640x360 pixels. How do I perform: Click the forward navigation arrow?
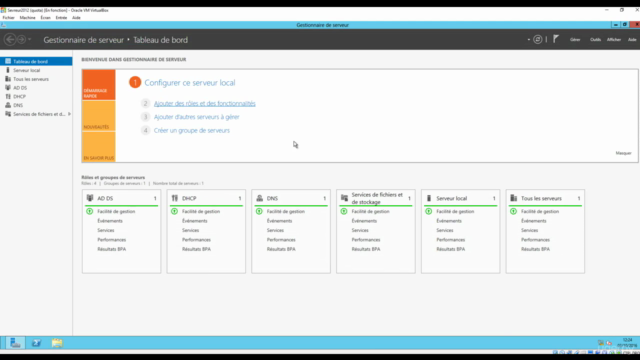point(21,40)
